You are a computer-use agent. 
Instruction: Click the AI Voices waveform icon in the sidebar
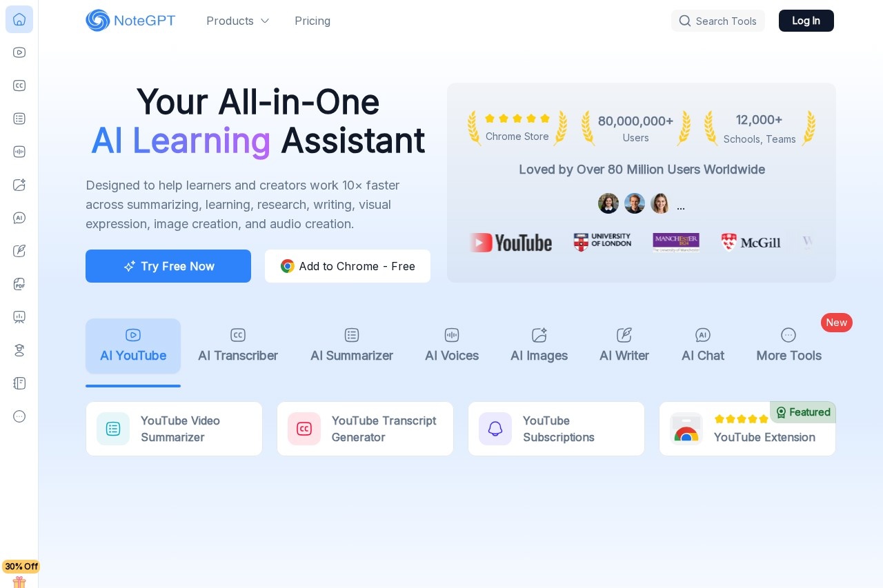[x=19, y=152]
